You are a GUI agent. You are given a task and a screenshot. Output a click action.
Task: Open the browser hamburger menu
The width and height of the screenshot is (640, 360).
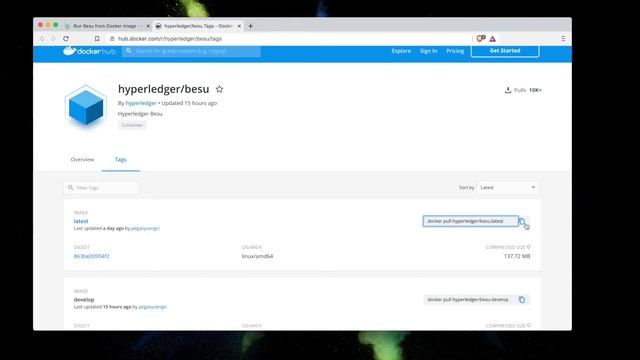tap(563, 39)
